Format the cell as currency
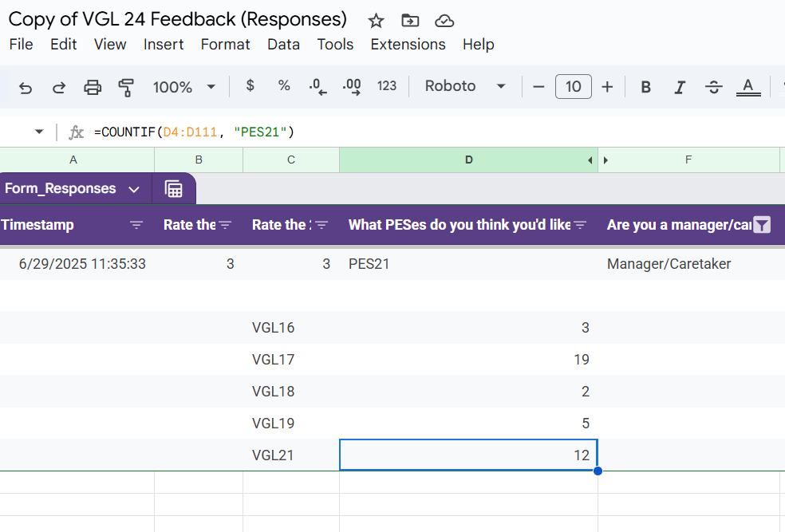This screenshot has height=532, width=785. tap(250, 85)
